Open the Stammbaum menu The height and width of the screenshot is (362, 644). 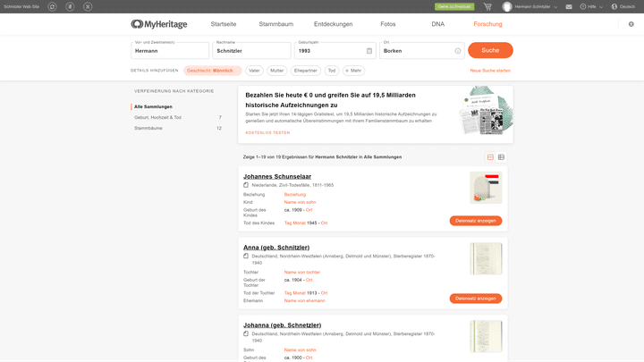tap(275, 24)
